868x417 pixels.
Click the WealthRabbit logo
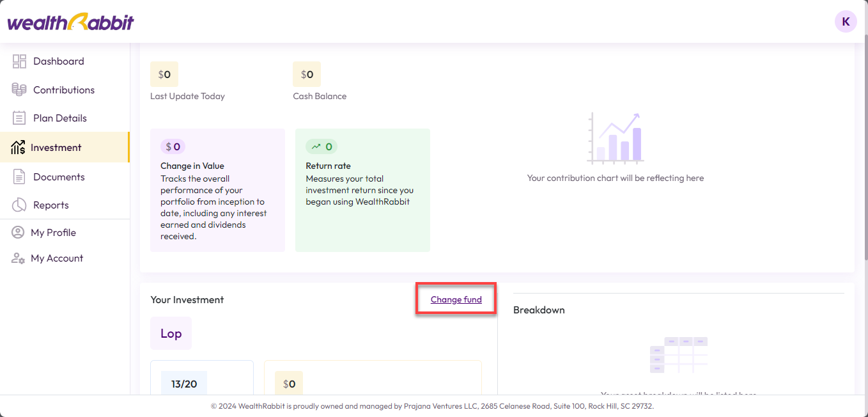(x=70, y=22)
